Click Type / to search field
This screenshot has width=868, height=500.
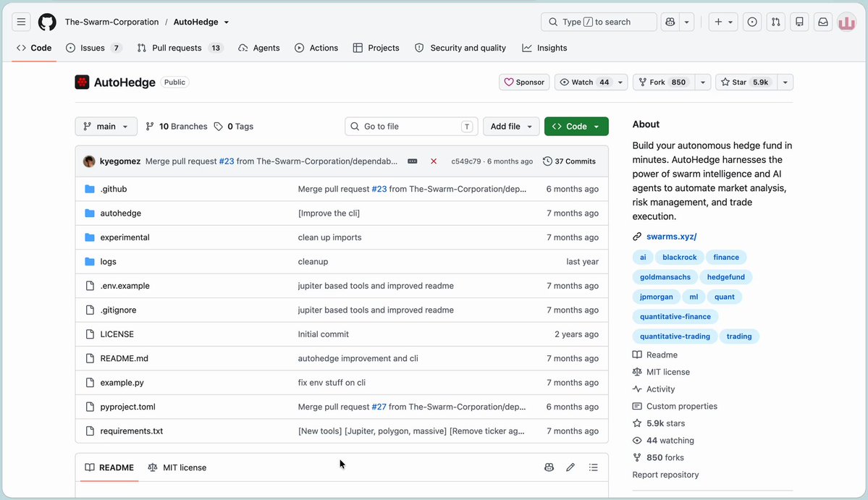coord(599,22)
